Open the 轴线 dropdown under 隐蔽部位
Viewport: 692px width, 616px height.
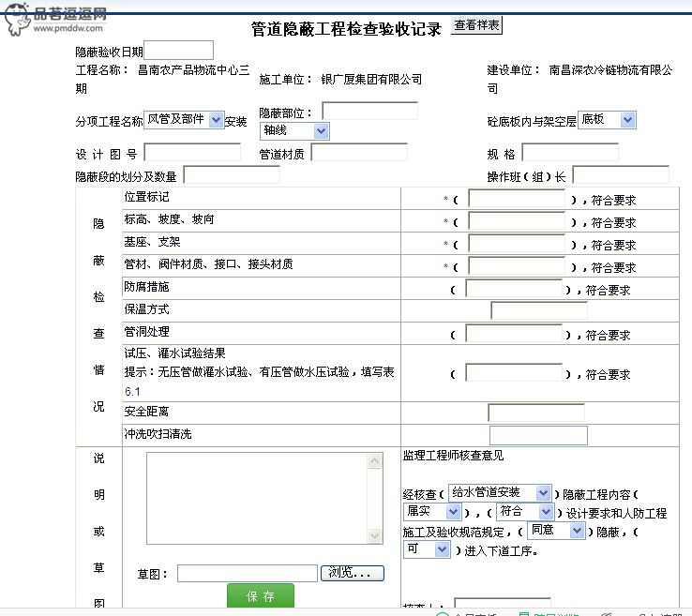(294, 131)
